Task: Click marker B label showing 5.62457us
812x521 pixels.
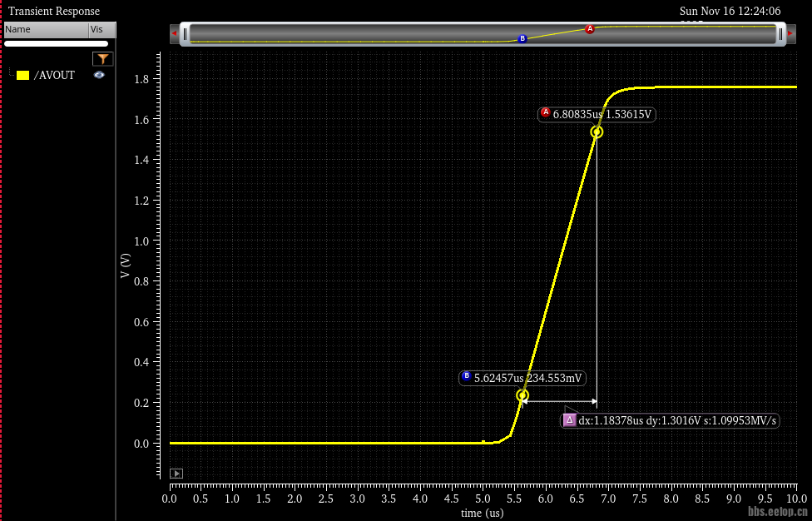Action: click(x=527, y=378)
